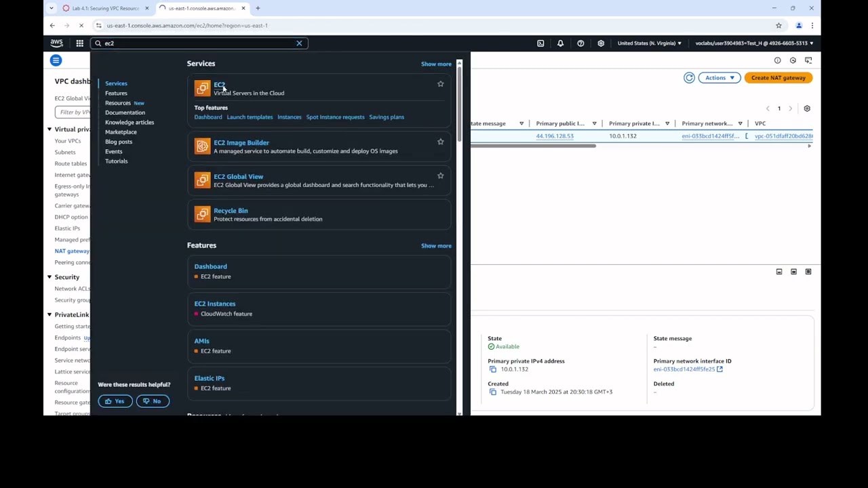The image size is (868, 488).
Task: Favorite EC2 Image Builder with star
Action: [x=440, y=142]
